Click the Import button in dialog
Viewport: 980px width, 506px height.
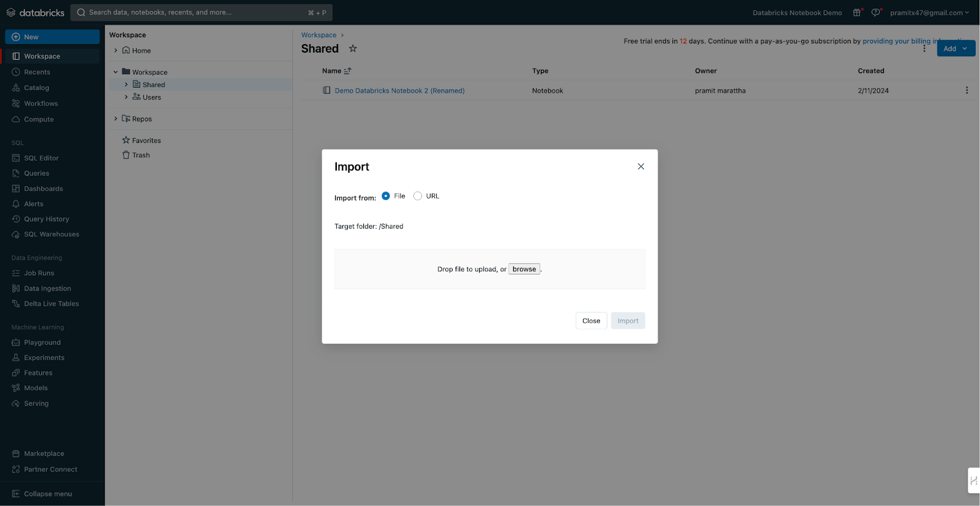point(628,320)
